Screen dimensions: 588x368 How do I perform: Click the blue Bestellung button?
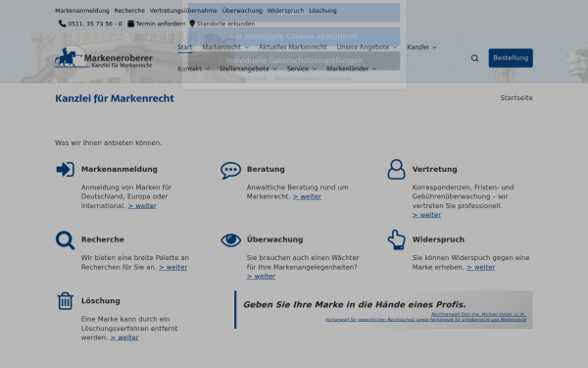[511, 58]
